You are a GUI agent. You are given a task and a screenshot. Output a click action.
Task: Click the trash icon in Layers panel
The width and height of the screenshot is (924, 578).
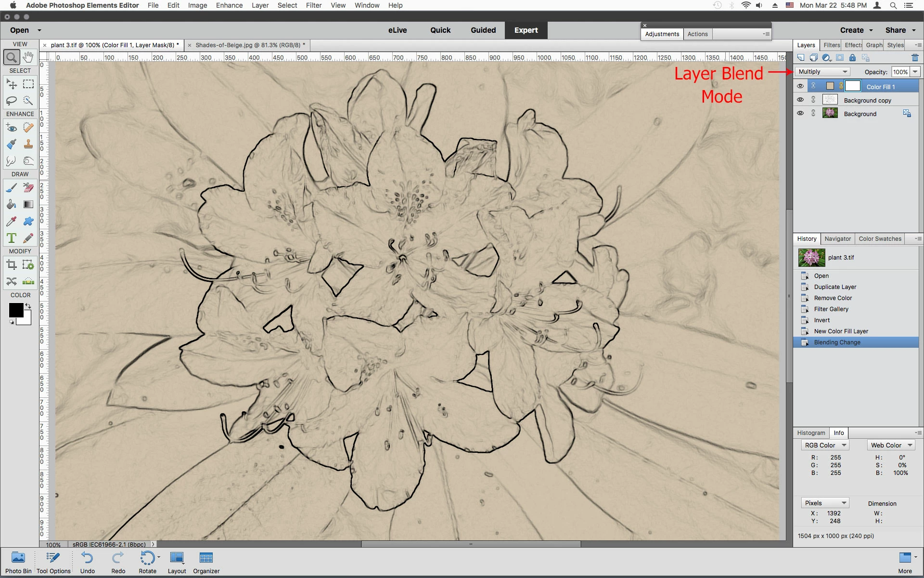click(915, 58)
